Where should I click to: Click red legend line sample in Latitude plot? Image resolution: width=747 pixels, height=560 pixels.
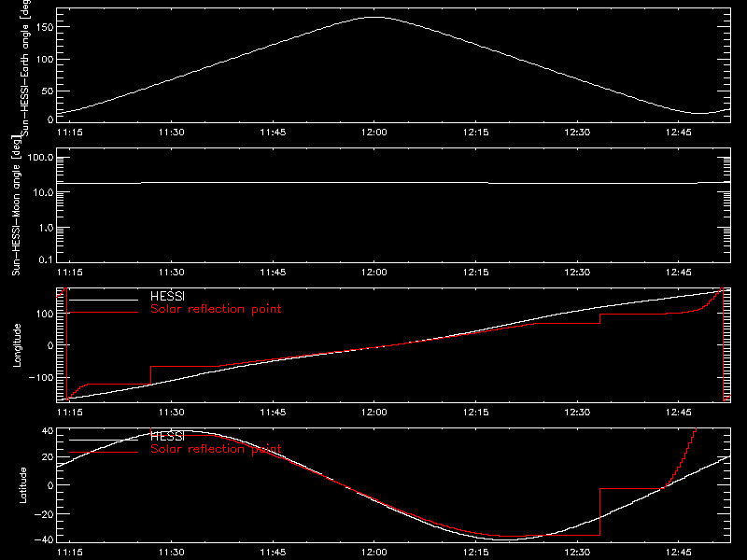point(104,453)
